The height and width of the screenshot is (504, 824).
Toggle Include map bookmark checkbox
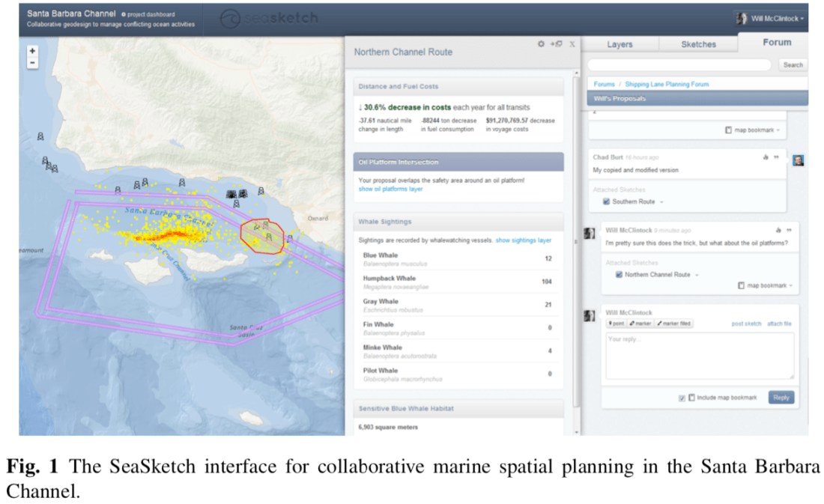tap(682, 398)
